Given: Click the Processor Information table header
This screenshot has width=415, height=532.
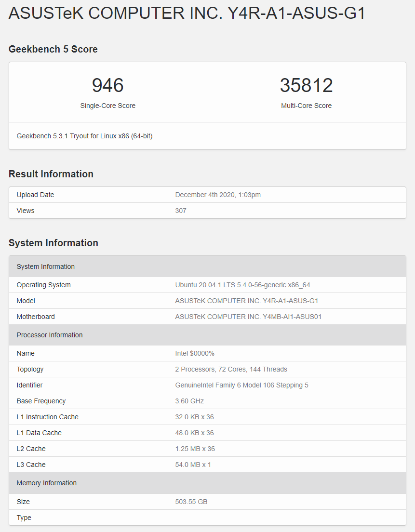Looking at the screenshot, I should (x=50, y=335).
